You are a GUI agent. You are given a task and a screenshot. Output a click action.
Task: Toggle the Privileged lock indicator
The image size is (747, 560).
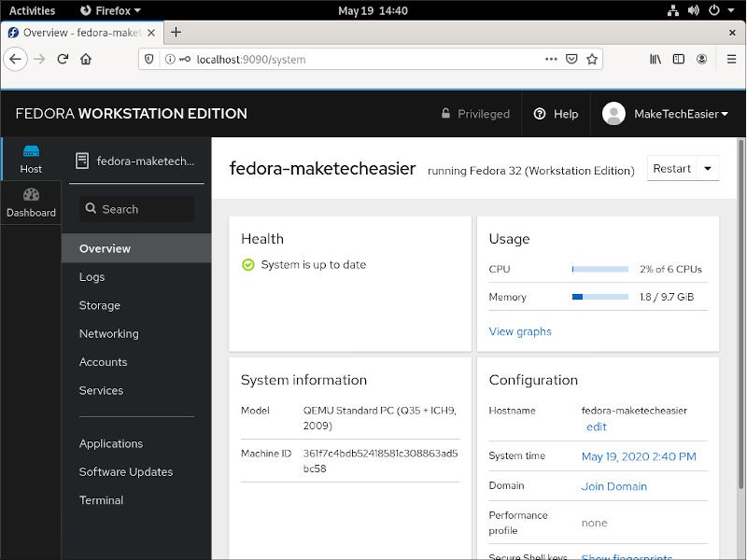coord(475,114)
